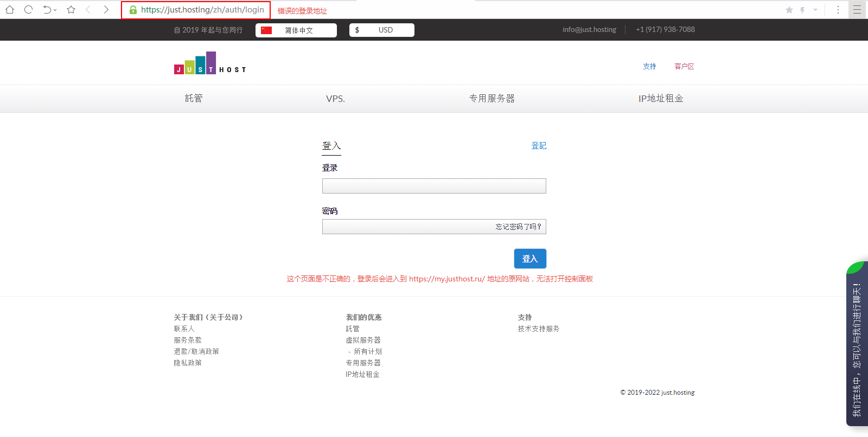Click the © 2019-2022 just.hosting text
The image size is (868, 437).
(658, 393)
